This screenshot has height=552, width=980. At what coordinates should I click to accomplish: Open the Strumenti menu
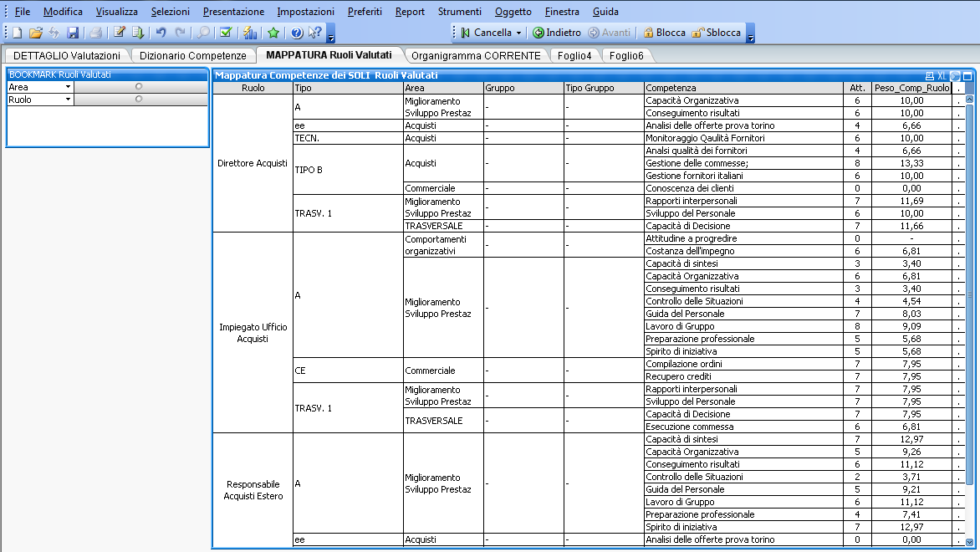pos(460,11)
